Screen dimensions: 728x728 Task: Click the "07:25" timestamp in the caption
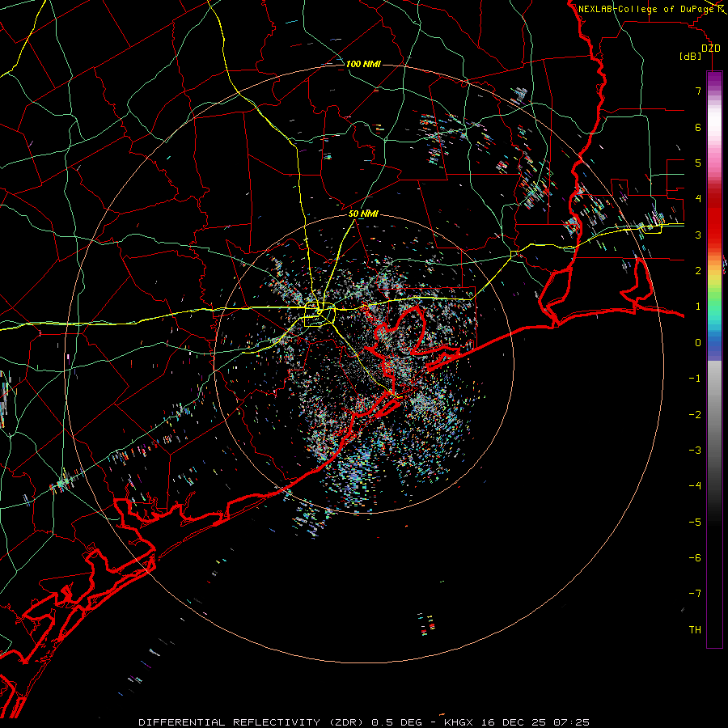pyautogui.click(x=572, y=722)
